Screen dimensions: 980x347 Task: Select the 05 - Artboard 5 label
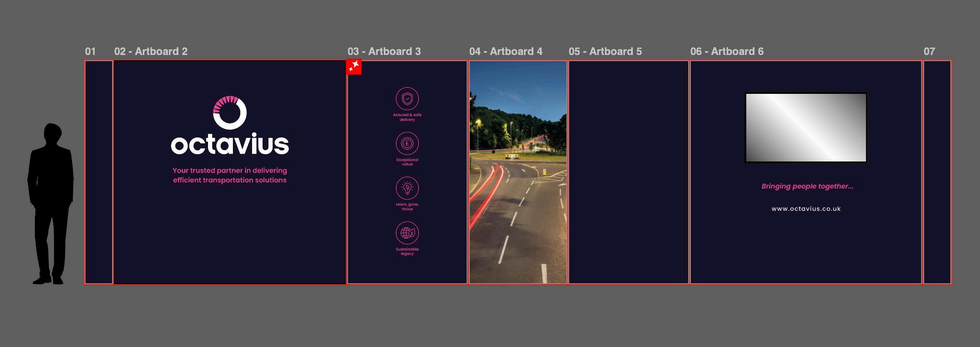pyautogui.click(x=605, y=52)
